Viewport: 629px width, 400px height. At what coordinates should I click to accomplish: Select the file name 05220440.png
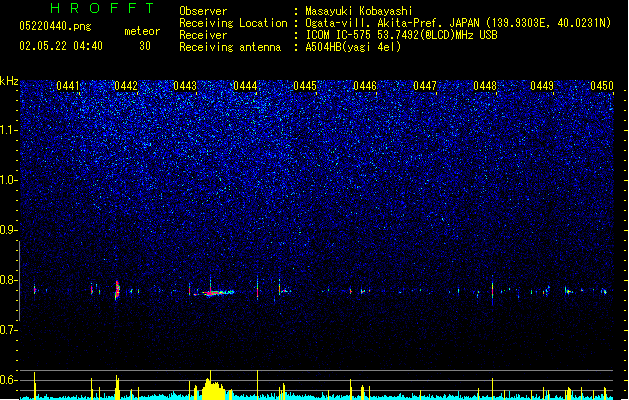click(x=55, y=26)
